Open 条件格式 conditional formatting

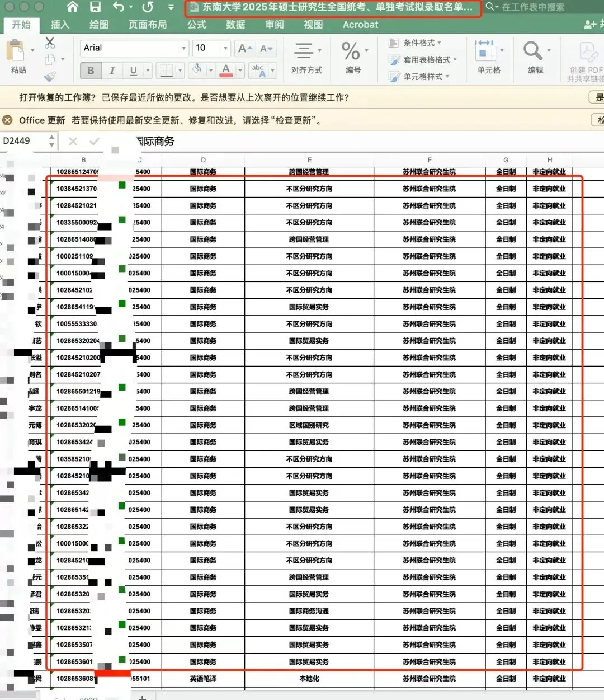pyautogui.click(x=416, y=43)
